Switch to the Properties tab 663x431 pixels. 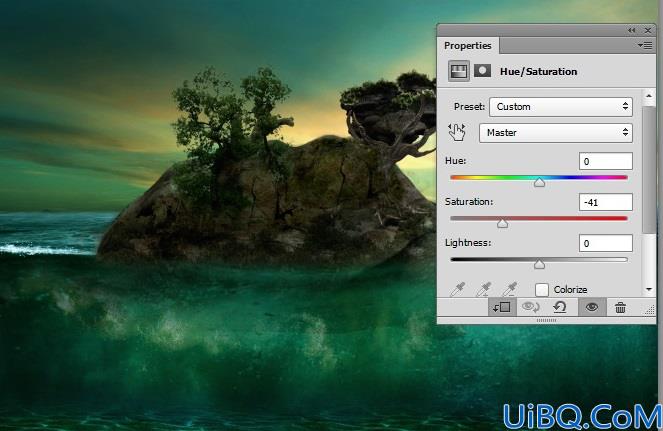[x=468, y=46]
